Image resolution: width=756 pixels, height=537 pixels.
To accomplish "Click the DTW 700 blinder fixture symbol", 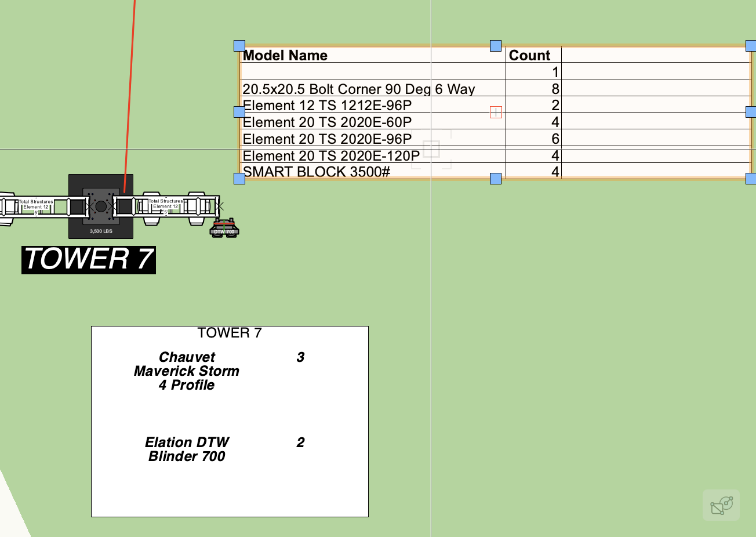I will point(224,228).
